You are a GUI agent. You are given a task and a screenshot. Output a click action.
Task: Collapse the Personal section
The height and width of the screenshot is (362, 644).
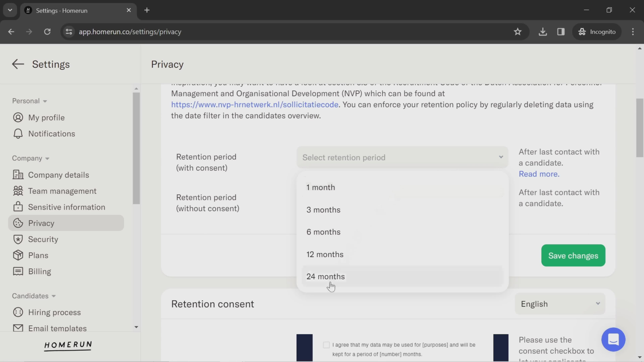(x=30, y=101)
